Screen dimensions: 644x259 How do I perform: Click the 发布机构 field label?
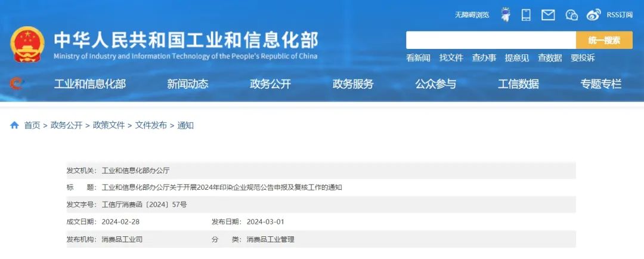pyautogui.click(x=82, y=239)
